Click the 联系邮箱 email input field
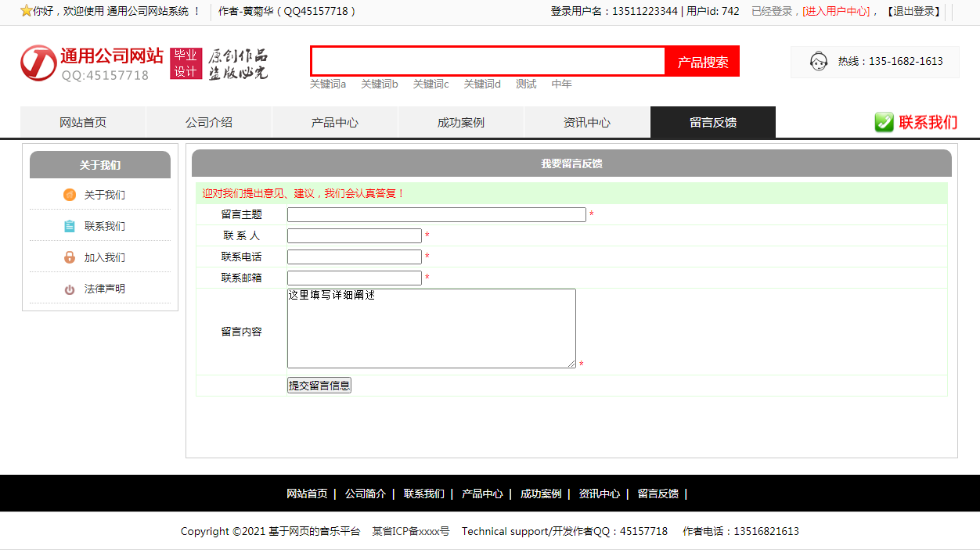 click(x=355, y=278)
